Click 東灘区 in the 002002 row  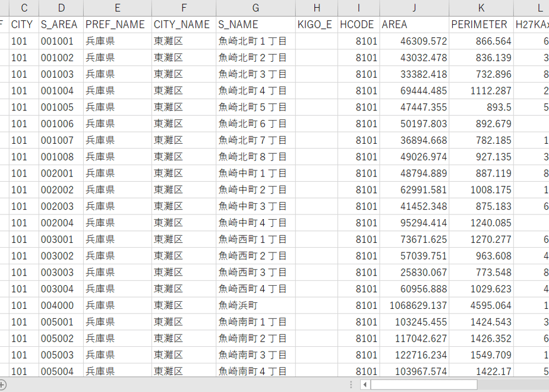point(184,189)
